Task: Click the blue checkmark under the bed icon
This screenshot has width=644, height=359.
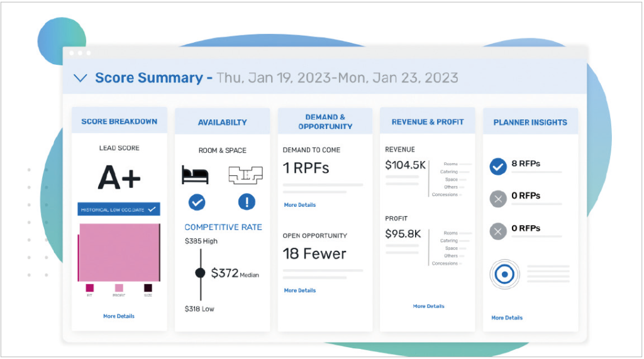Action: (197, 202)
